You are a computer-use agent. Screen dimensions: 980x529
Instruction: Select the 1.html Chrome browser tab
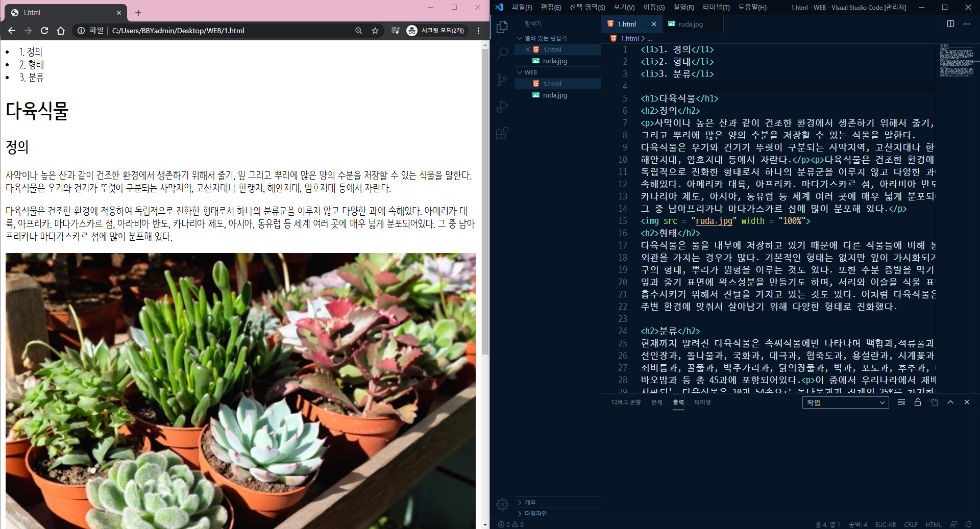(65, 13)
